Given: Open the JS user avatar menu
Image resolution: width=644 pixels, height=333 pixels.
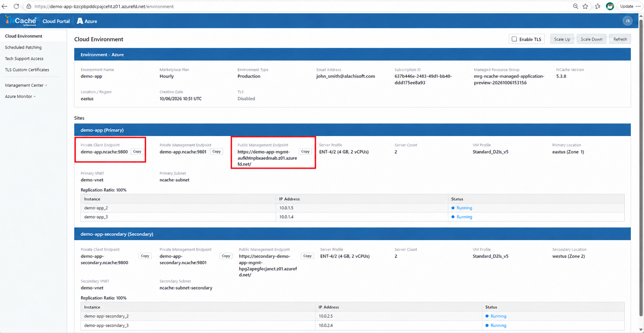Looking at the screenshot, I should coord(627,21).
